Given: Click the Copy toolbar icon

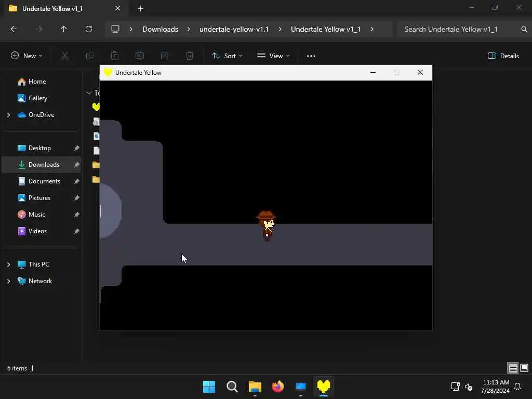Looking at the screenshot, I should coord(90,56).
